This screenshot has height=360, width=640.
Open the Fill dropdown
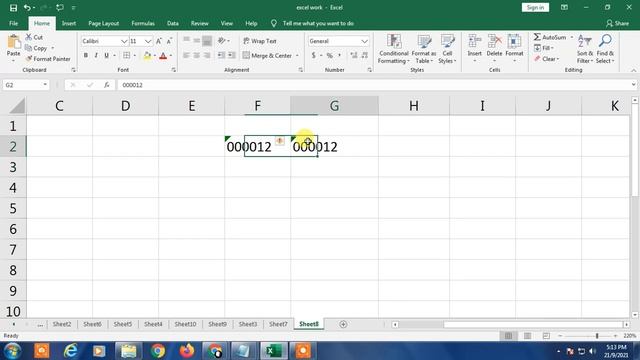[x=544, y=48]
